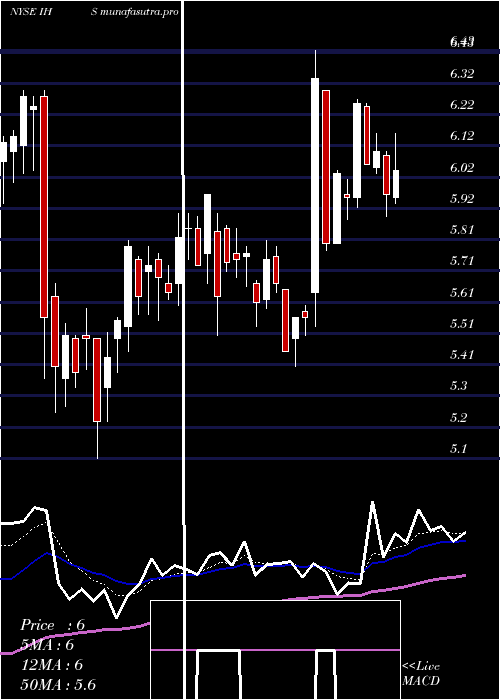Click the 5.81 price axis label
The width and height of the screenshot is (500, 700).
462,230
